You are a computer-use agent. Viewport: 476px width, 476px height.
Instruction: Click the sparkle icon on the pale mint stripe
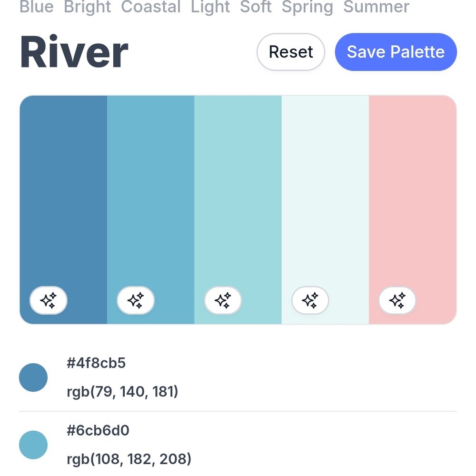tap(310, 300)
